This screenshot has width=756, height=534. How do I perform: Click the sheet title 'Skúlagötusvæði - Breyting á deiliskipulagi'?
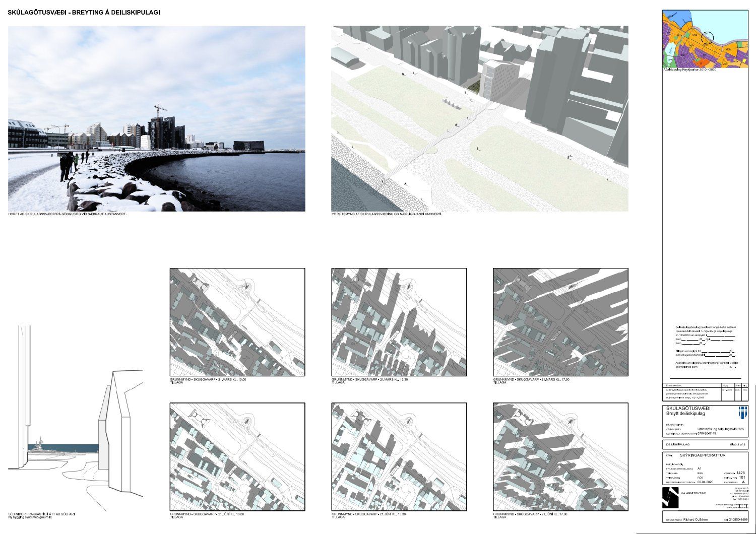point(84,12)
